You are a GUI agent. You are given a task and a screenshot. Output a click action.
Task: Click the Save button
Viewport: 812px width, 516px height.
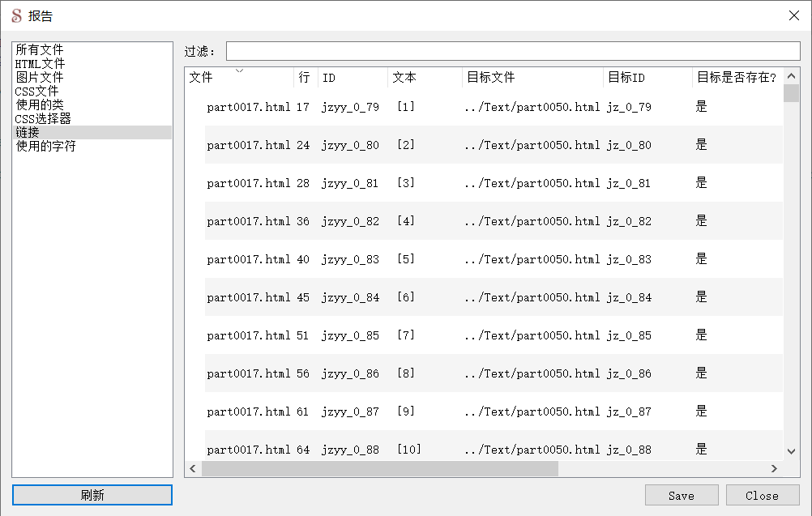coord(682,495)
